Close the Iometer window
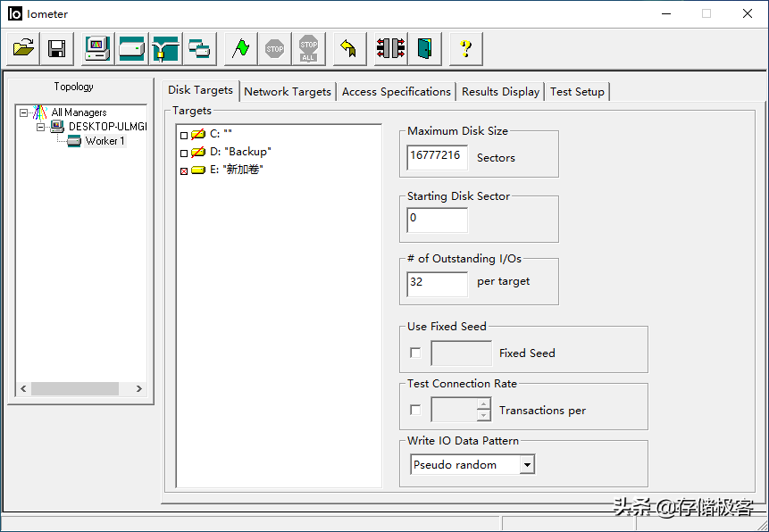The width and height of the screenshot is (769, 532). [748, 13]
